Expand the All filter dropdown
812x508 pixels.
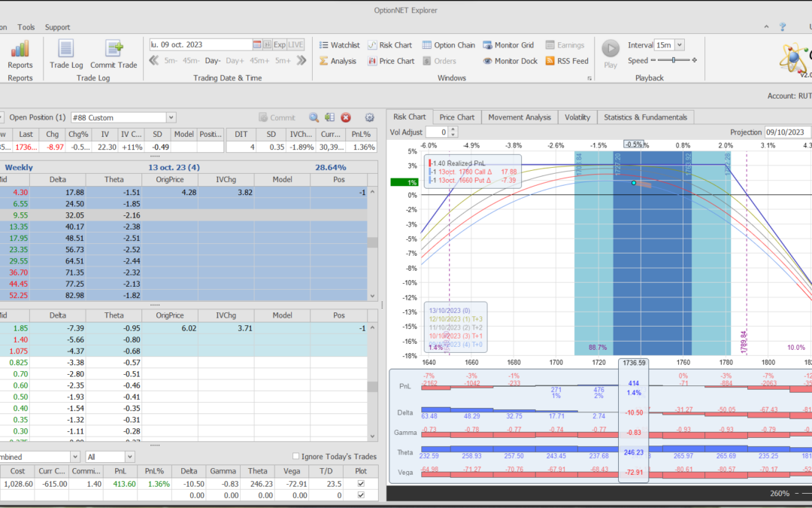[130, 457]
